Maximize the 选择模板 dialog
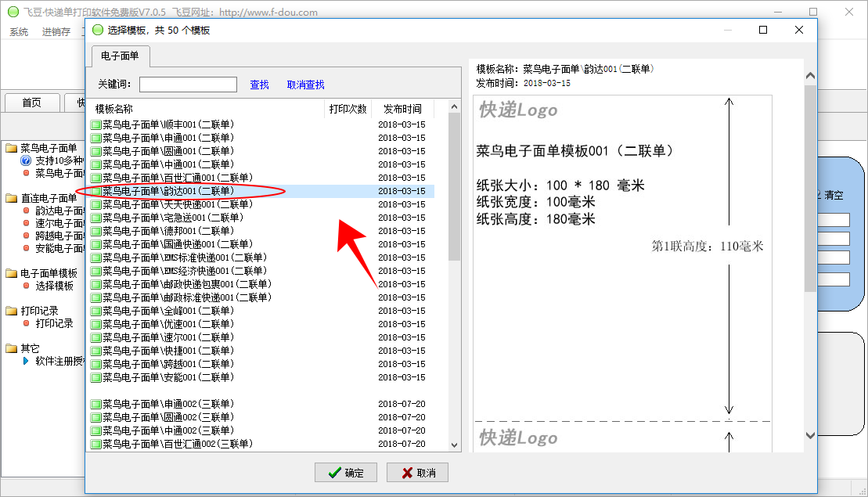The height and width of the screenshot is (497, 868). coord(763,30)
